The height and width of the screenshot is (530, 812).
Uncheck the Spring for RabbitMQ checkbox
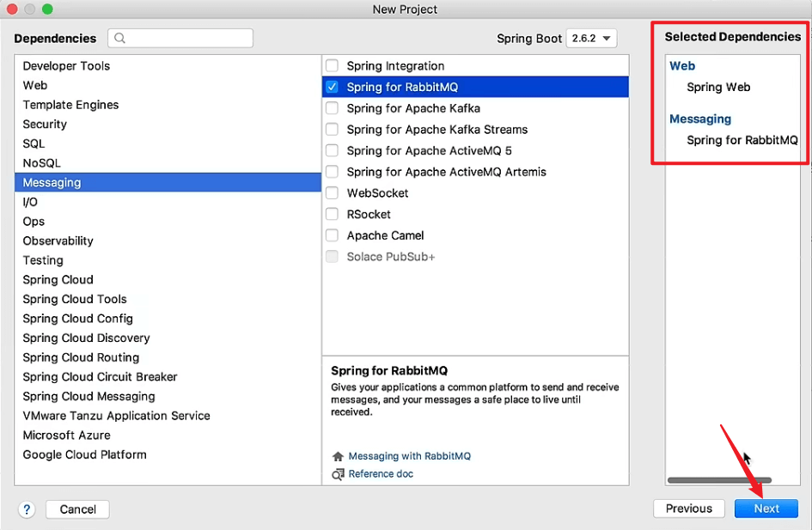coord(332,87)
